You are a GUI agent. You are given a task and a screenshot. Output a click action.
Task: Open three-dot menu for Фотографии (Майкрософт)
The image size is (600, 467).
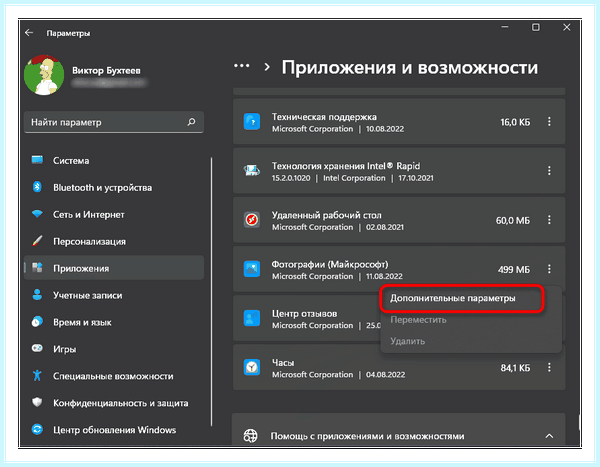click(x=549, y=269)
